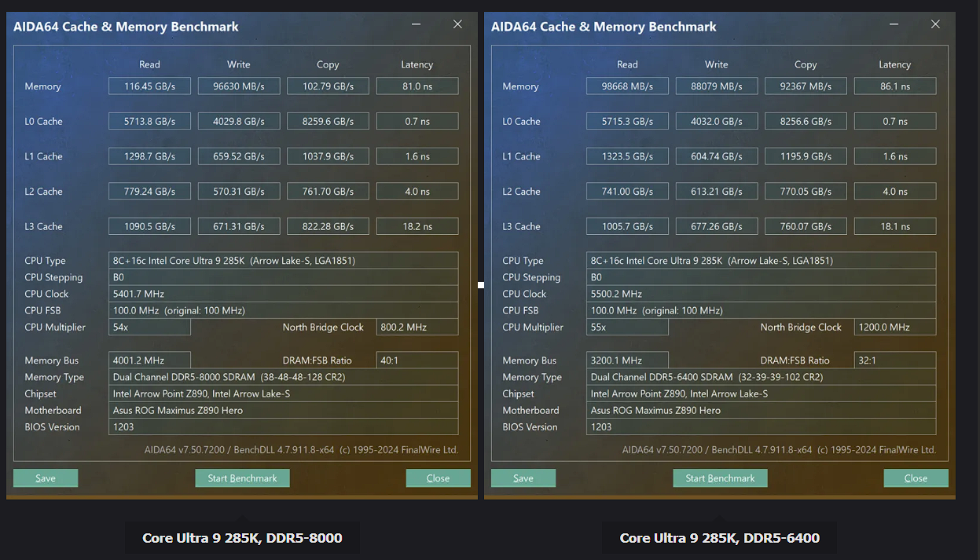This screenshot has width=980, height=560.
Task: Click CPU Clock field showing 5401.7 MHz
Action: [283, 294]
